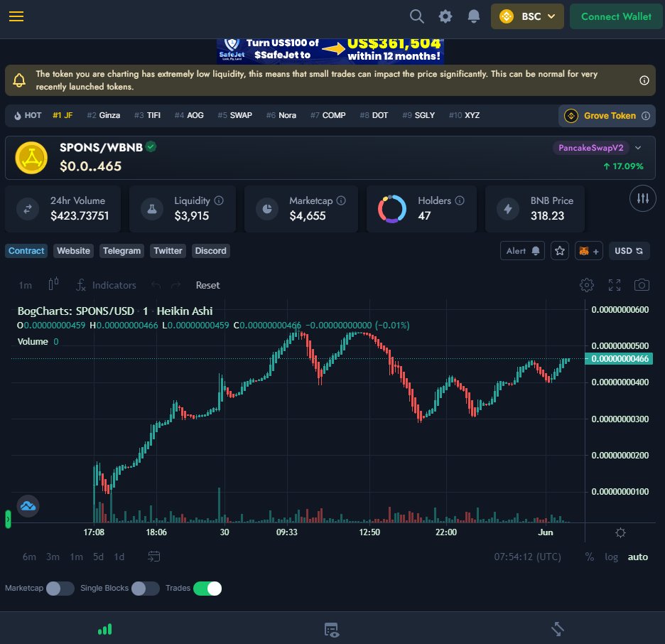
Task: Add token to favorites star
Action: [x=559, y=251]
